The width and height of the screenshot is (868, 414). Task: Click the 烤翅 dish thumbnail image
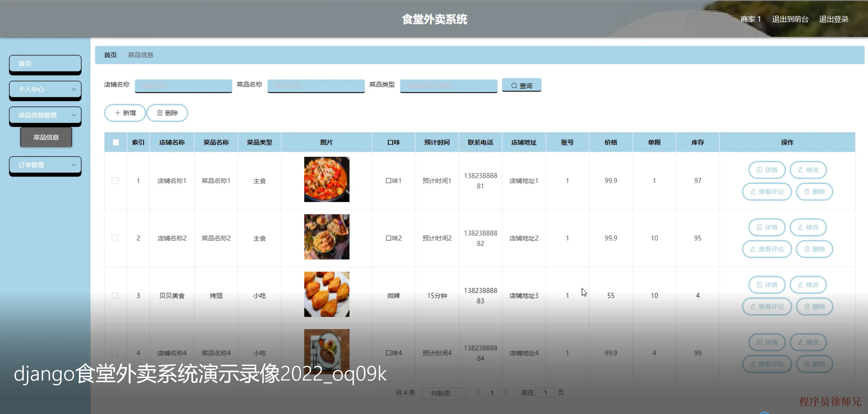tap(327, 294)
